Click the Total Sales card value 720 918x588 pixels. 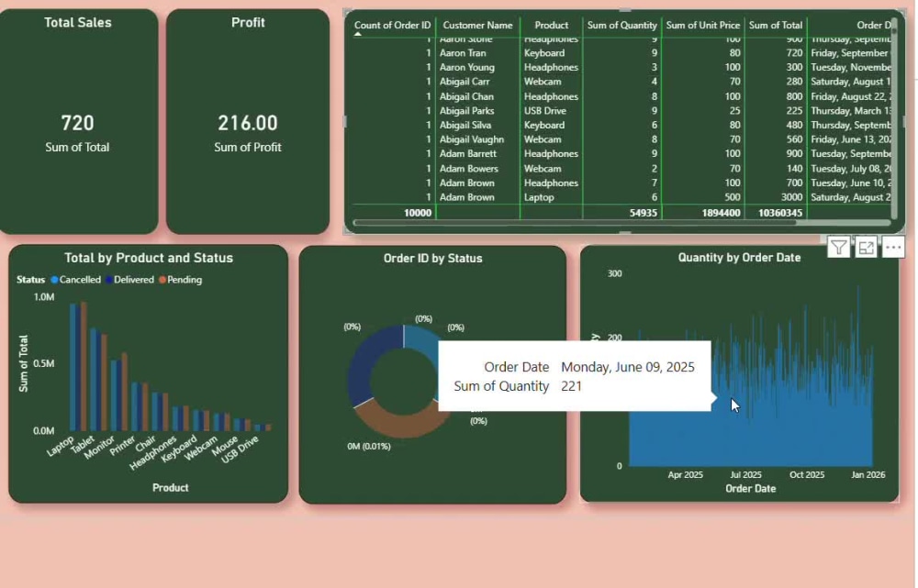77,123
